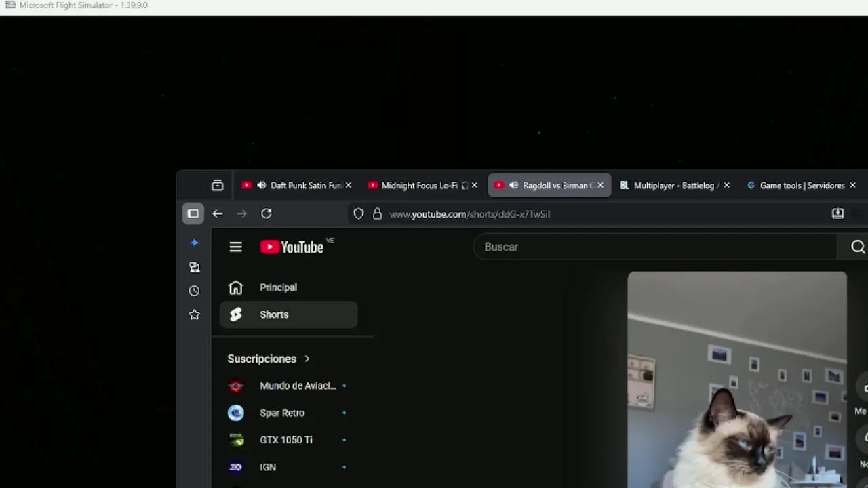Screen dimensions: 868x488
Task: Open the Firefox View tab list icon
Action: (217, 185)
